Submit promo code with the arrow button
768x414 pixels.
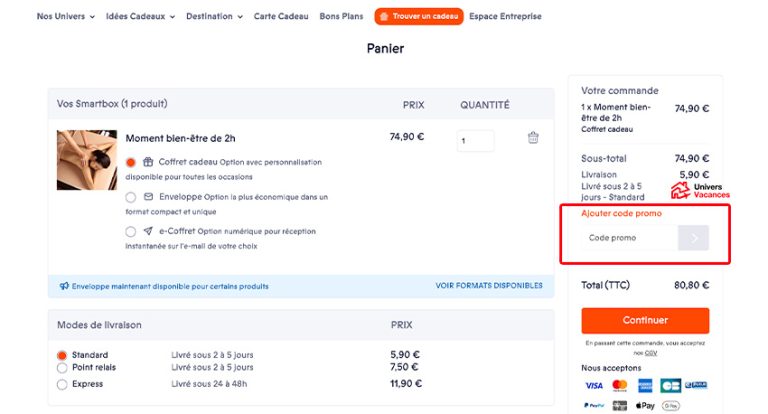tap(693, 238)
